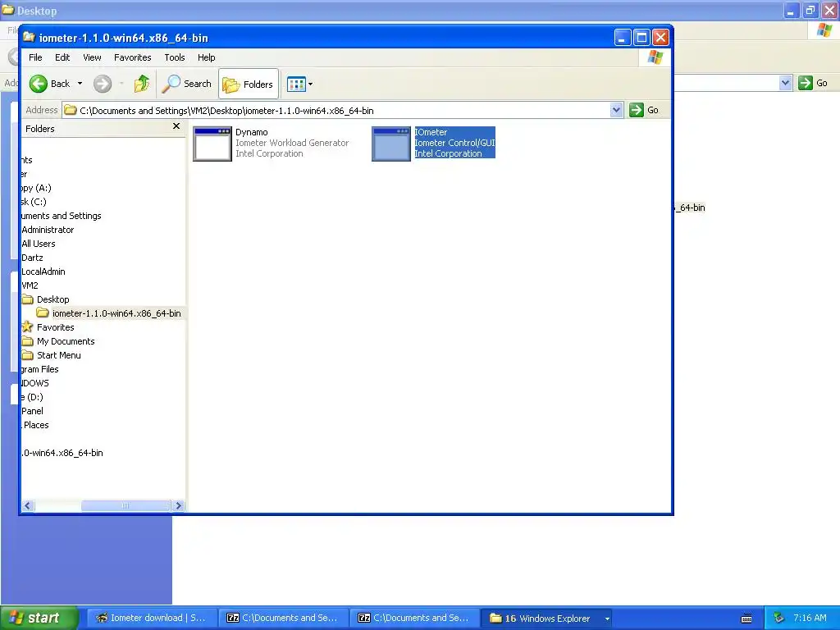Switch to first 7-Zip taskbar button

[283, 618]
